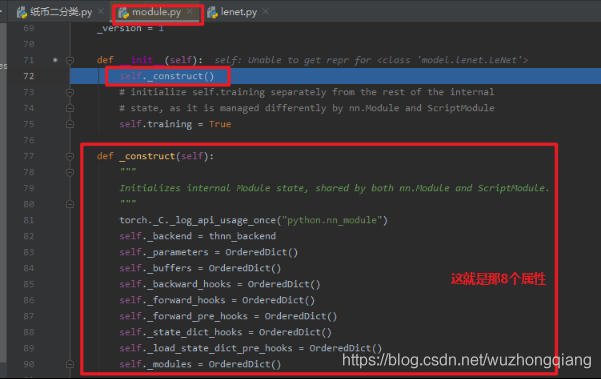The image size is (601, 379).
Task: Click 'self._state_dict_hooks' assignment line
Action: (225, 332)
